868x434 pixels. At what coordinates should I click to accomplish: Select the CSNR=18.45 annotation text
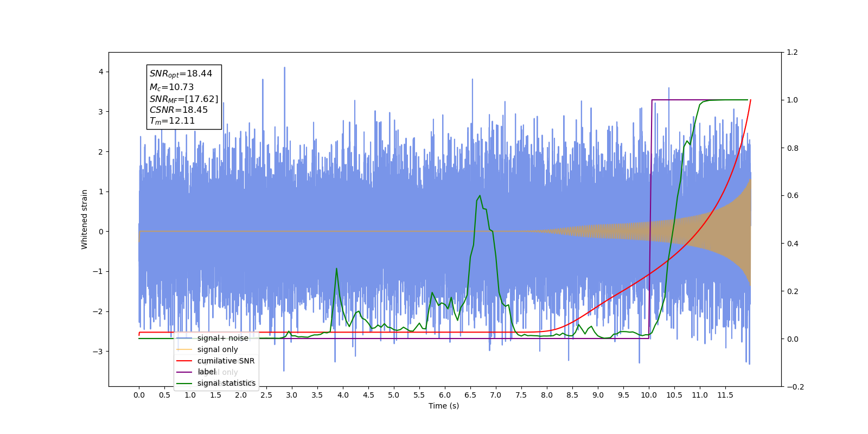[178, 110]
